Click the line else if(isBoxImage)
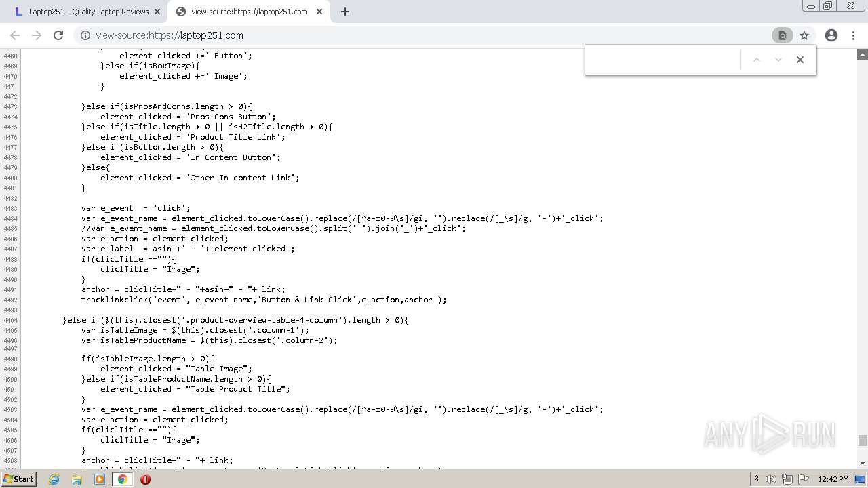 coord(150,66)
